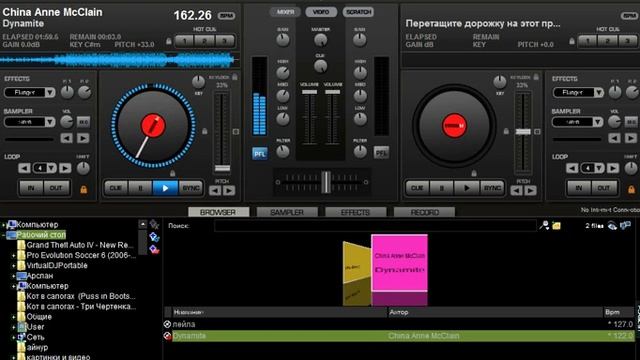Expand the VirtualDJPortable folder
The image size is (640, 360).
(x=13, y=266)
